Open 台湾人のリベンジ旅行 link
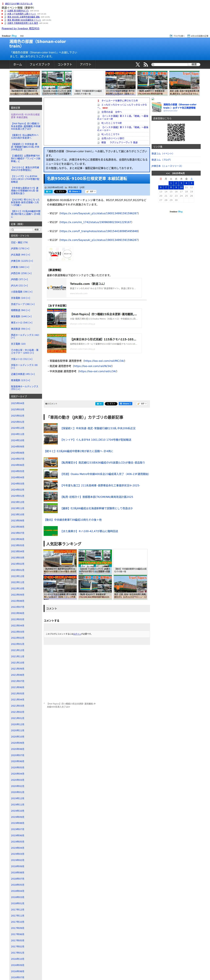This screenshot has width=210, height=980. [x=113, y=139]
